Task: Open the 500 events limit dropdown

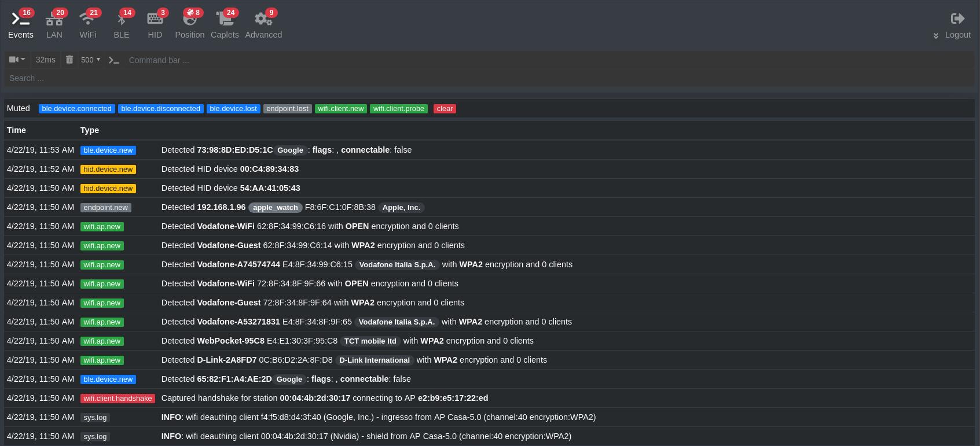Action: pos(90,60)
